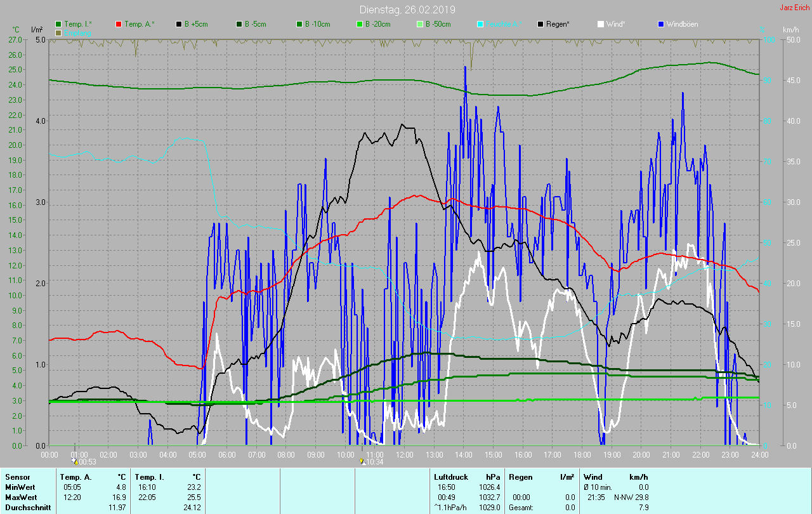This screenshot has height=514, width=812.
Task: Click the 'Luftdruck' column header
Action: pos(450,477)
